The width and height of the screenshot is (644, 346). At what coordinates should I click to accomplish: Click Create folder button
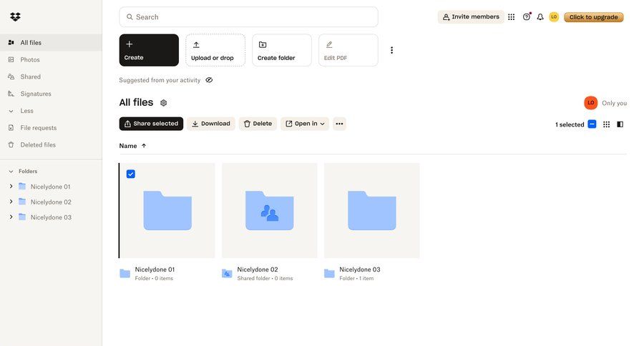282,50
